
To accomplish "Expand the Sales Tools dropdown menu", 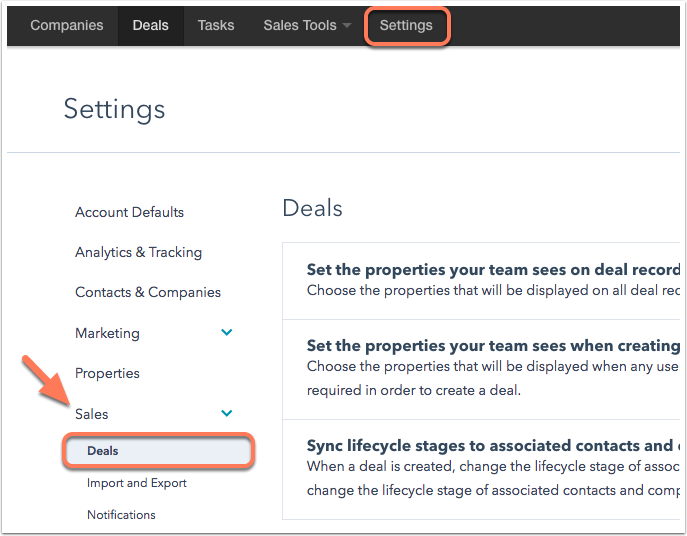I will coord(307,25).
